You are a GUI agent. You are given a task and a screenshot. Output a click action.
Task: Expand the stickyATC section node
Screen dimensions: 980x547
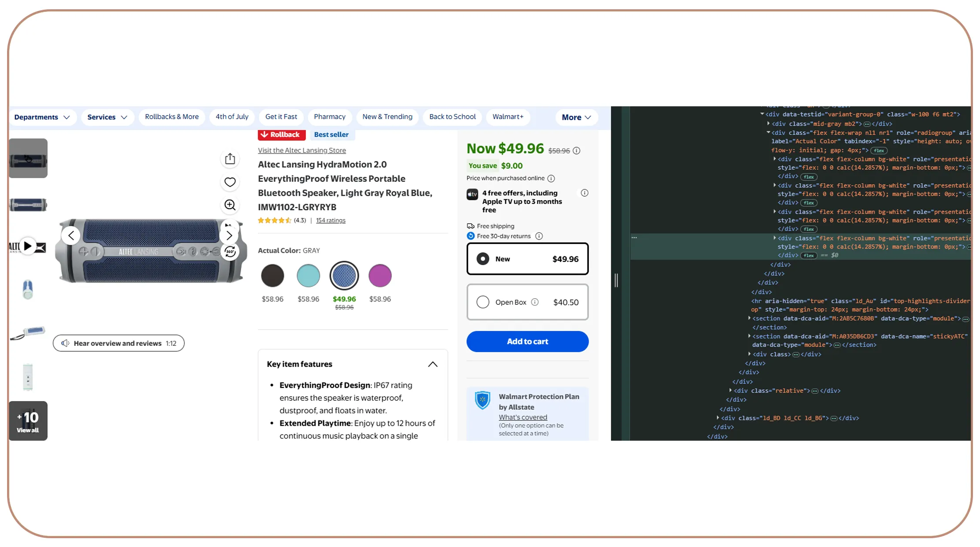749,336
